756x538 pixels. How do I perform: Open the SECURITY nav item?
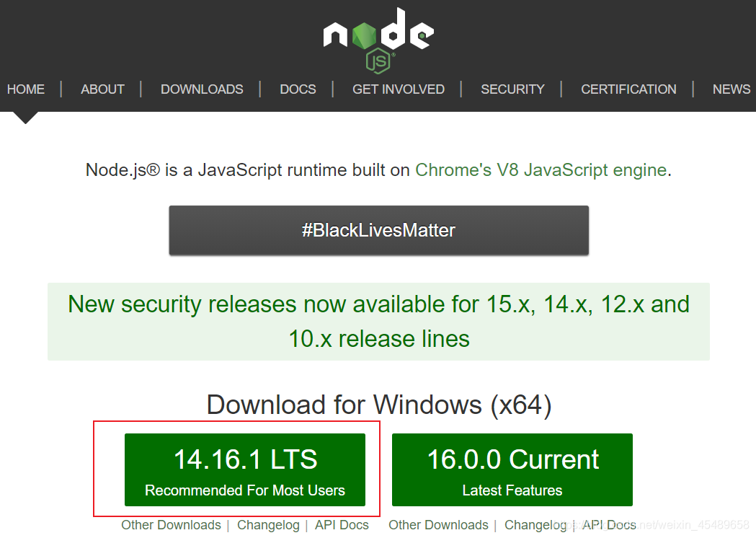[x=512, y=89]
